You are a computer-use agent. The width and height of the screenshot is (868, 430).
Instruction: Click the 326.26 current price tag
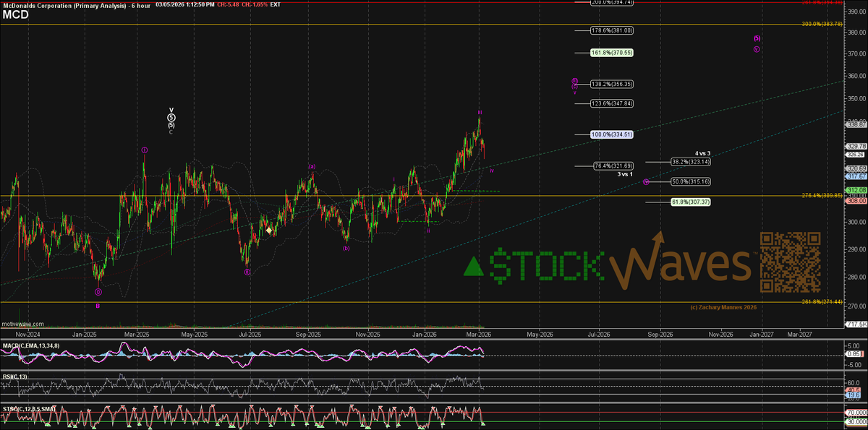(x=856, y=154)
